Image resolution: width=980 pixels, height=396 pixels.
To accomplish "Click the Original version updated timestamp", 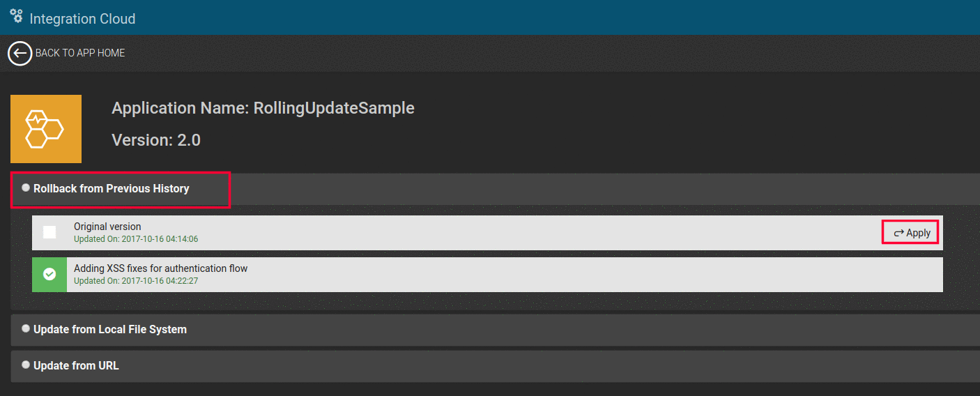I will (x=136, y=239).
